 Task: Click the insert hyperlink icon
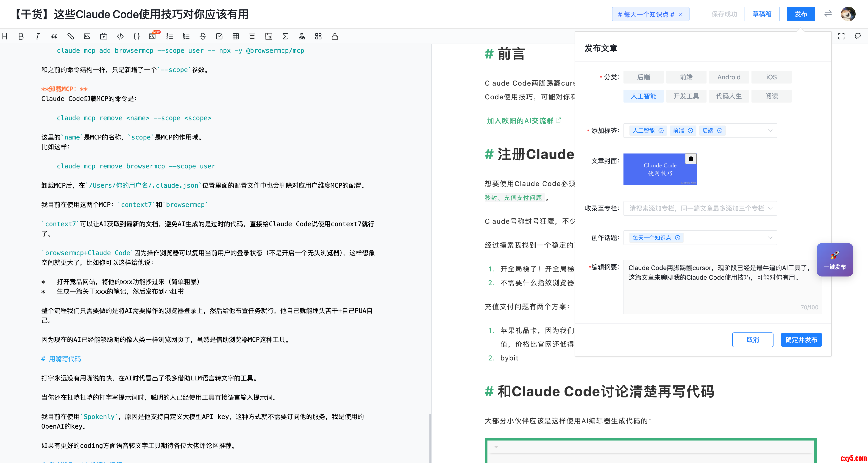[70, 36]
